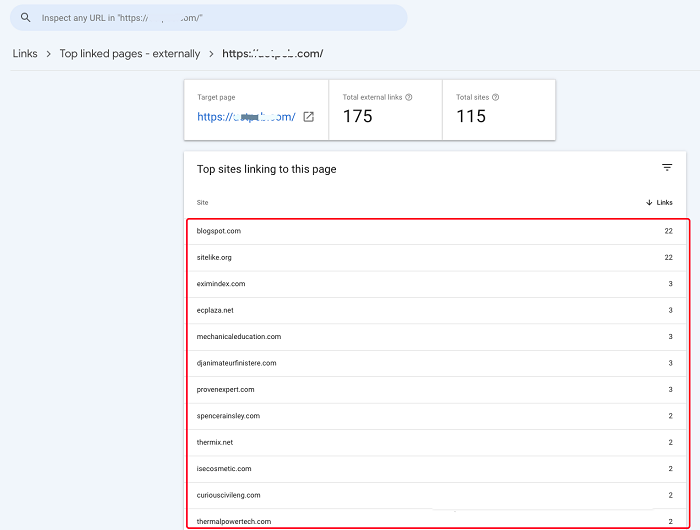Image resolution: width=700 pixels, height=530 pixels.
Task: Select the curiouscivileng.com row
Action: coord(435,495)
